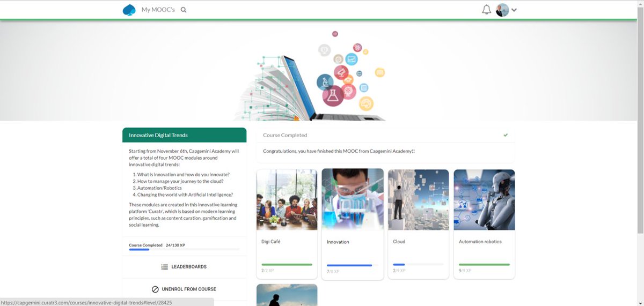Click the Innovation blue progress bar
The height and width of the screenshot is (306, 644).
coord(353,265)
